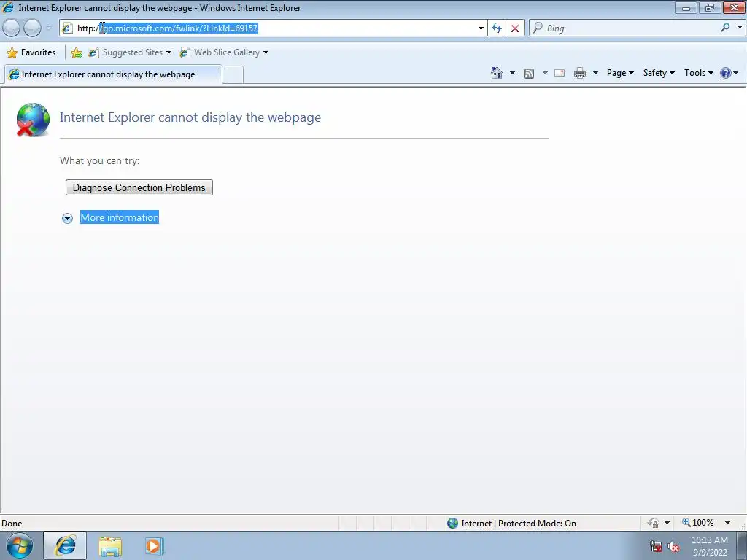The height and width of the screenshot is (560, 747).
Task: Launch Windows Media Player from the taskbar
Action: (x=154, y=546)
